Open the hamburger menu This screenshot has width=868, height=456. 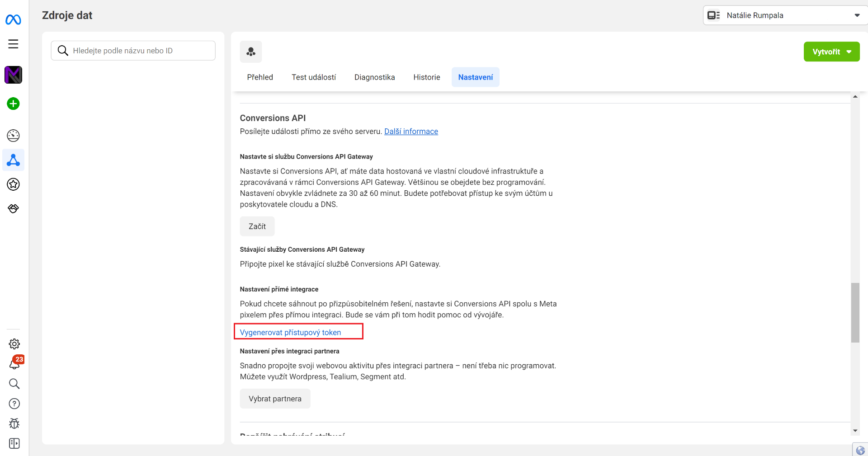point(13,44)
